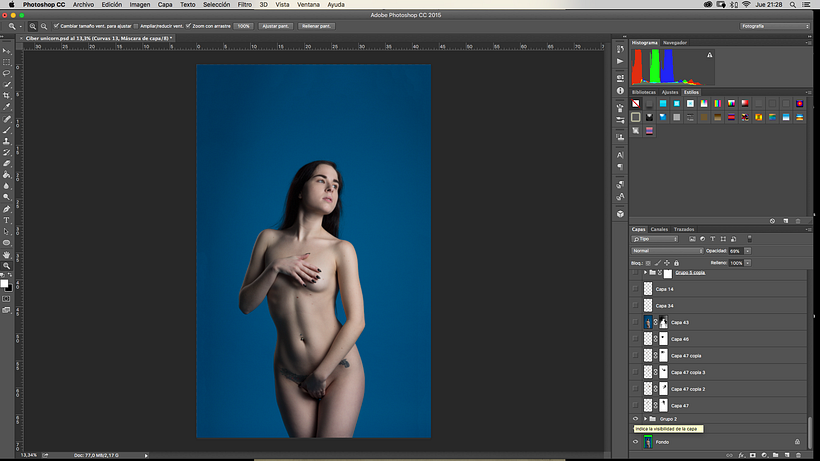Select the Eraser tool
The image size is (820, 461).
[x=6, y=164]
